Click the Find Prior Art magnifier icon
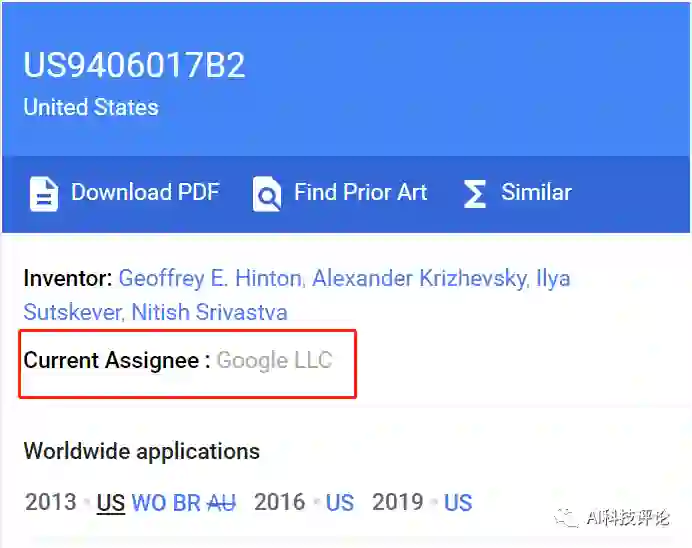This screenshot has width=692, height=548. [267, 193]
